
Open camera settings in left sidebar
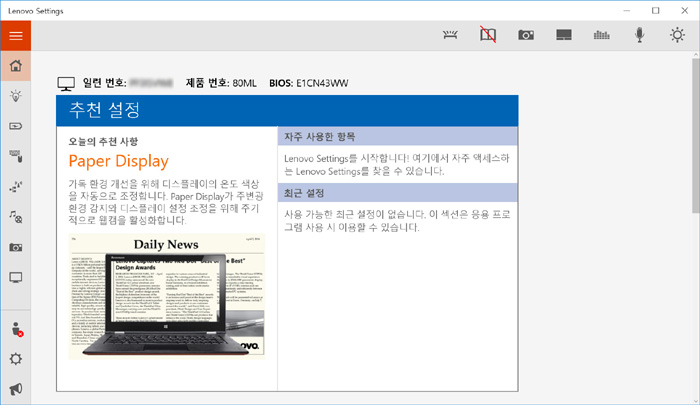[16, 247]
